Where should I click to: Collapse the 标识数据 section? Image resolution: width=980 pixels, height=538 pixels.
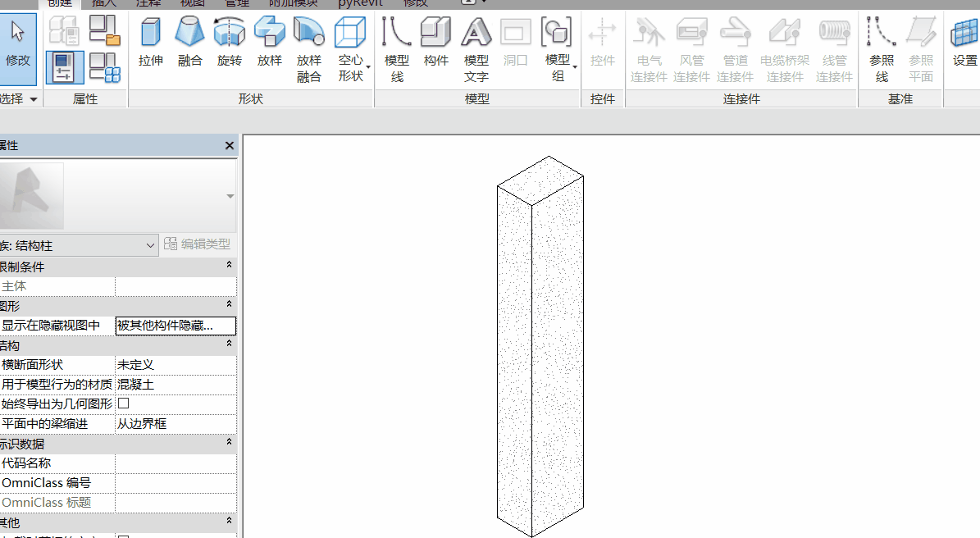pos(229,442)
